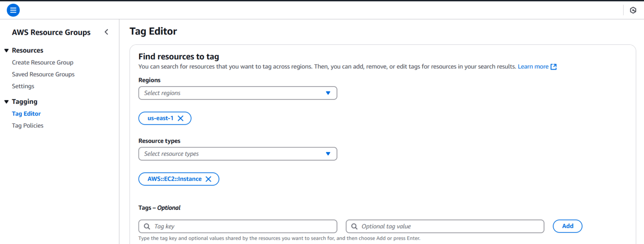Collapse the Tagging section in the sidebar

(6, 101)
